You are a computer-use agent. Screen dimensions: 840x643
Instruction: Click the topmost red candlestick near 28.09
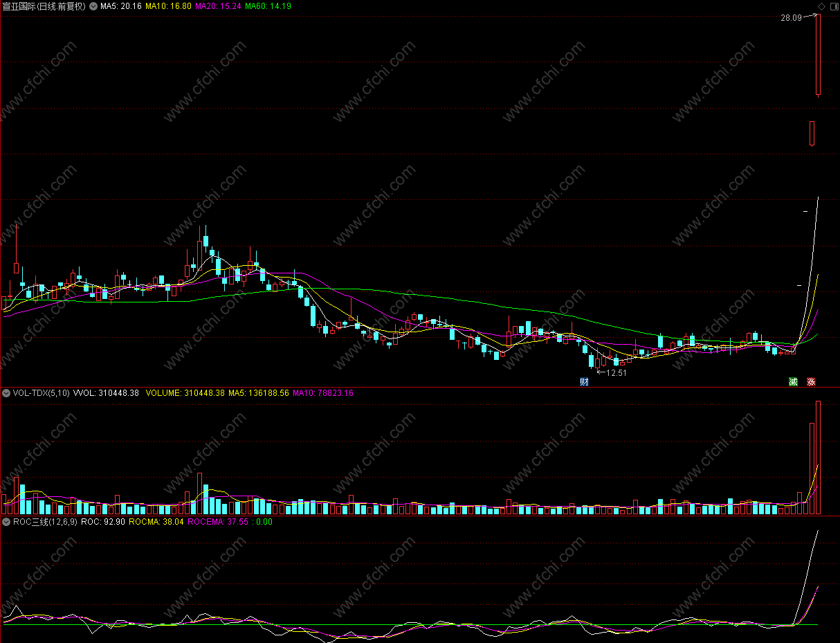819,54
